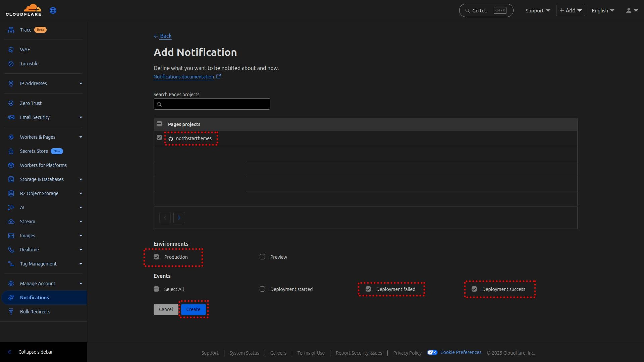644x362 pixels.
Task: Open the English language dropdown
Action: (603, 10)
